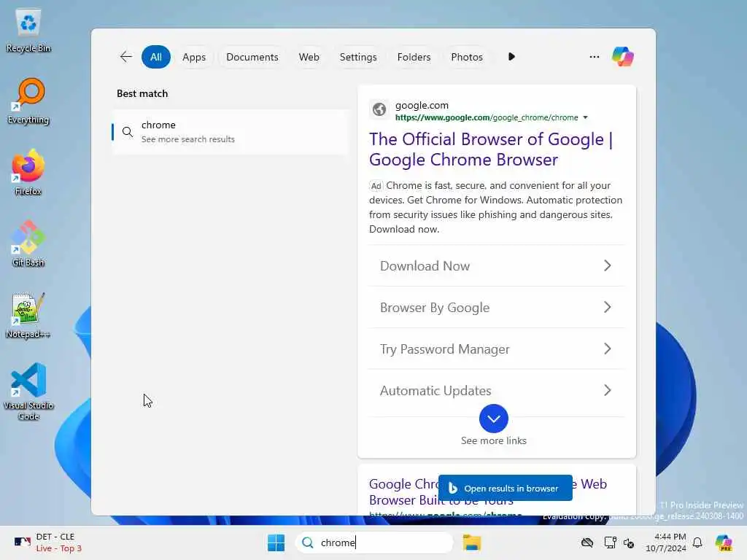
Task: Click the cloud sync tray icon
Action: click(587, 542)
